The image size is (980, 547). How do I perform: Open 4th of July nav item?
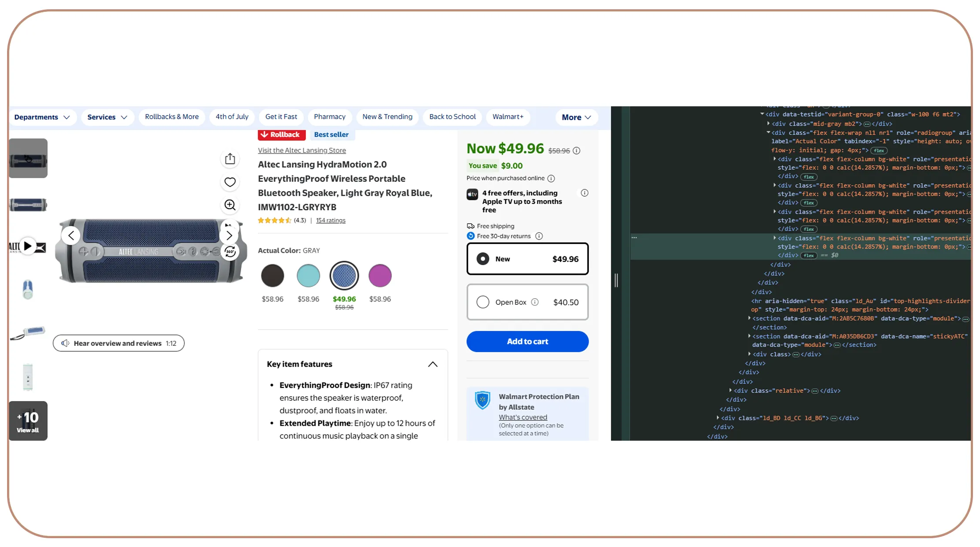(x=232, y=117)
